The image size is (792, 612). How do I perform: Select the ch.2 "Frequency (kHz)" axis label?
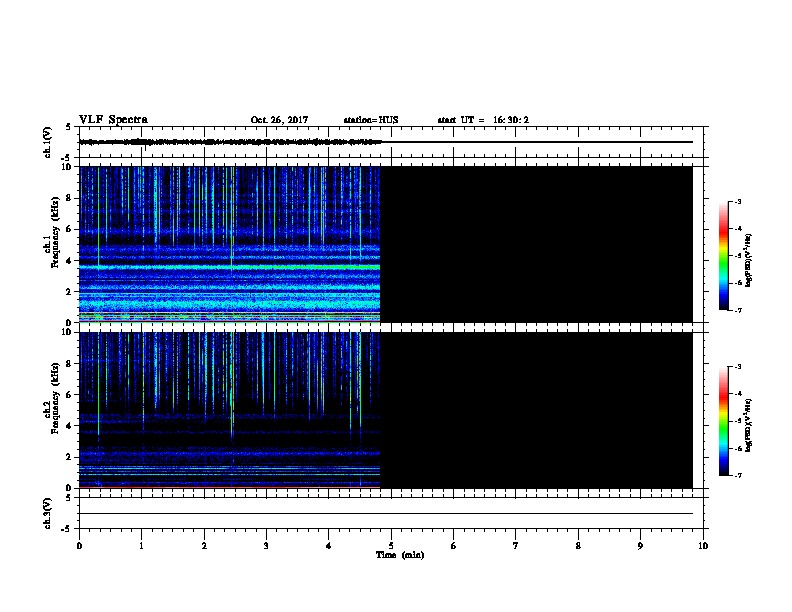[x=55, y=398]
